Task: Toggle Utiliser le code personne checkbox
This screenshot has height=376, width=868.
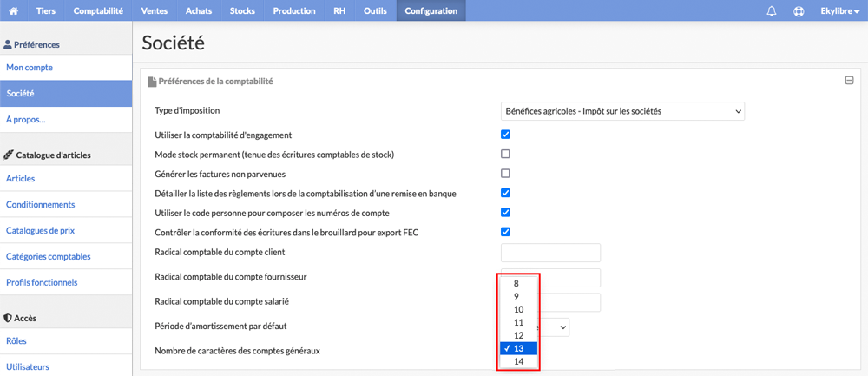Action: (x=505, y=212)
